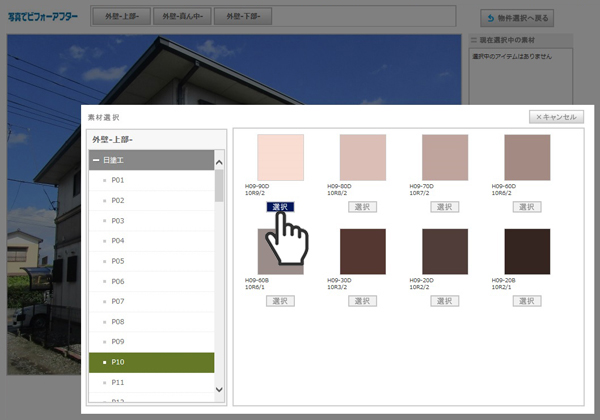Click the return arrow icon beside 物件選択へ戻る
Screen dimensions: 600x420
490,18
